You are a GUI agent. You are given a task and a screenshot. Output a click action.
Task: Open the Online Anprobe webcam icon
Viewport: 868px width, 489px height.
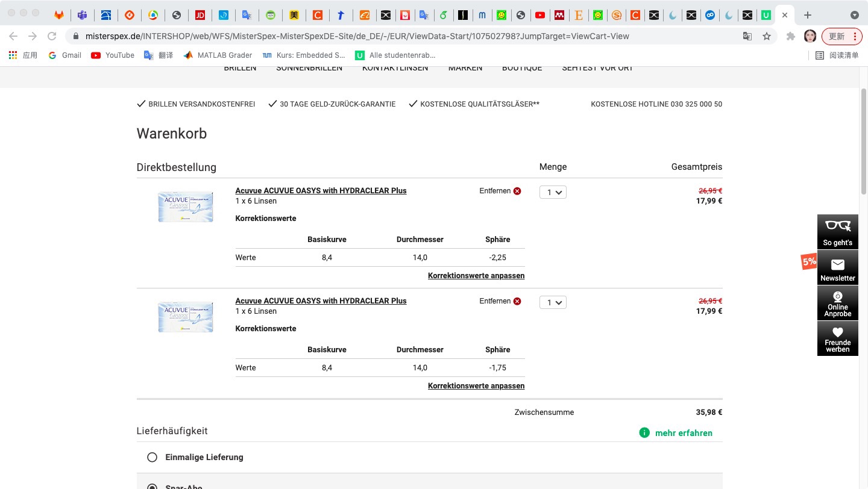pos(838,303)
